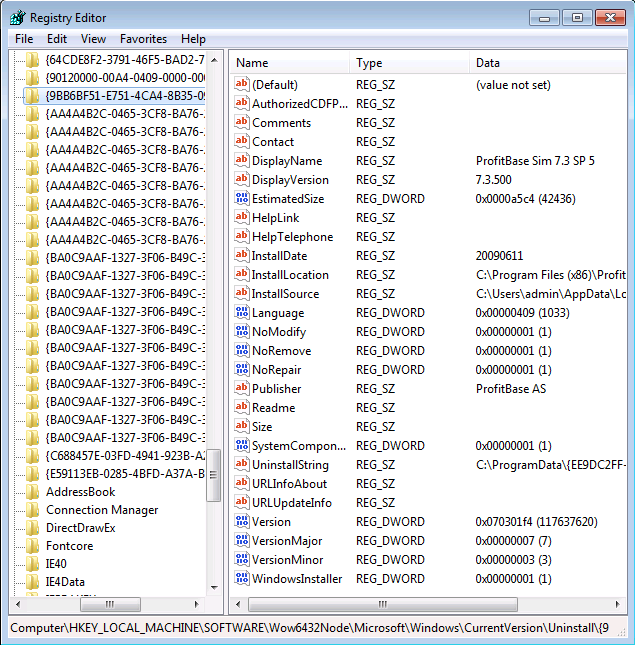Click the string icon beside InstallLocation
This screenshot has height=645, width=635.
pyautogui.click(x=242, y=274)
